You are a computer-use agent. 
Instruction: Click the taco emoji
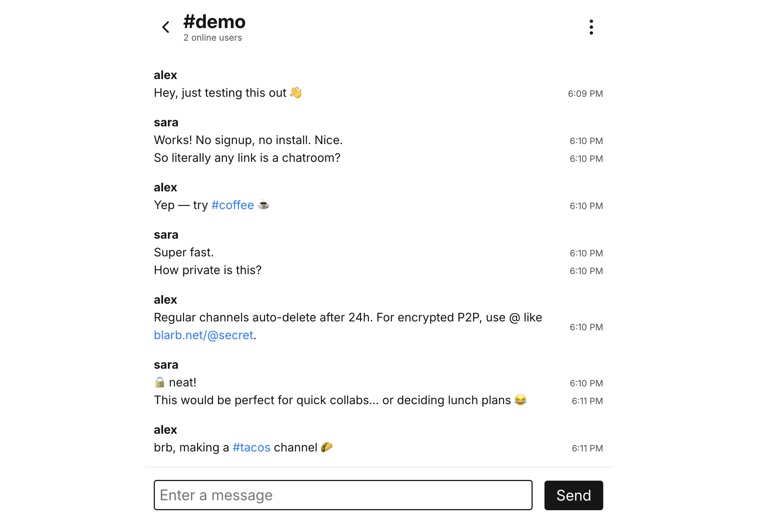327,447
